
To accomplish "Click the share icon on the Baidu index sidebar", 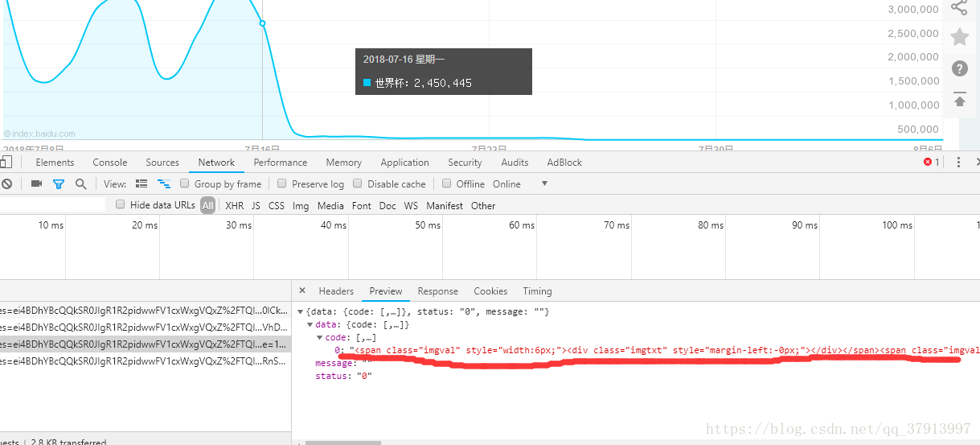I will 959,7.
